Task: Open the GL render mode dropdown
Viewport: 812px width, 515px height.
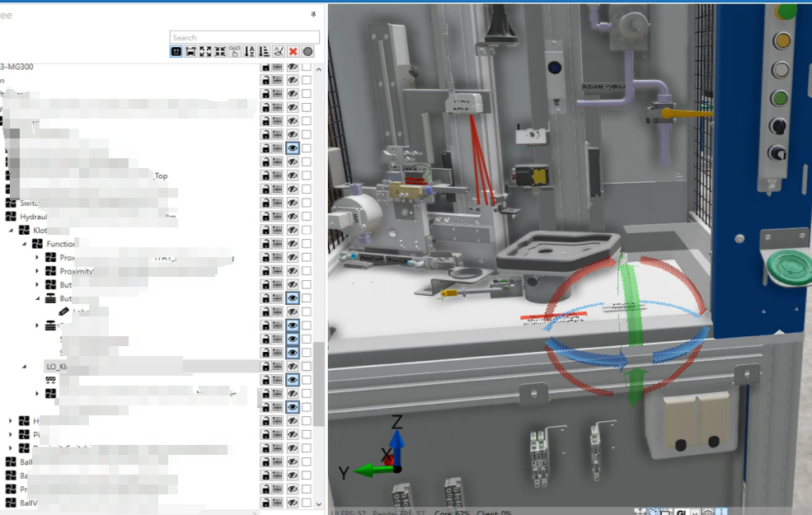Action: coord(693,511)
